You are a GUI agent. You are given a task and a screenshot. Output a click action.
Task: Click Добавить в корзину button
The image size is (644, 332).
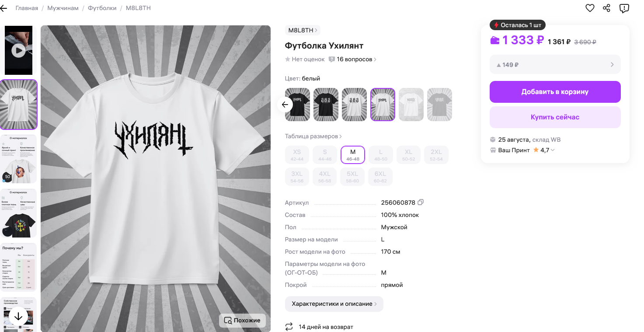coord(555,92)
